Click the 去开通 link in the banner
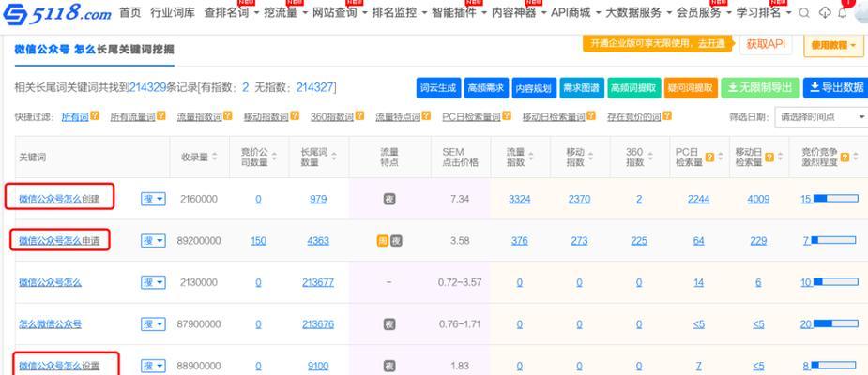The image size is (868, 375). (710, 44)
